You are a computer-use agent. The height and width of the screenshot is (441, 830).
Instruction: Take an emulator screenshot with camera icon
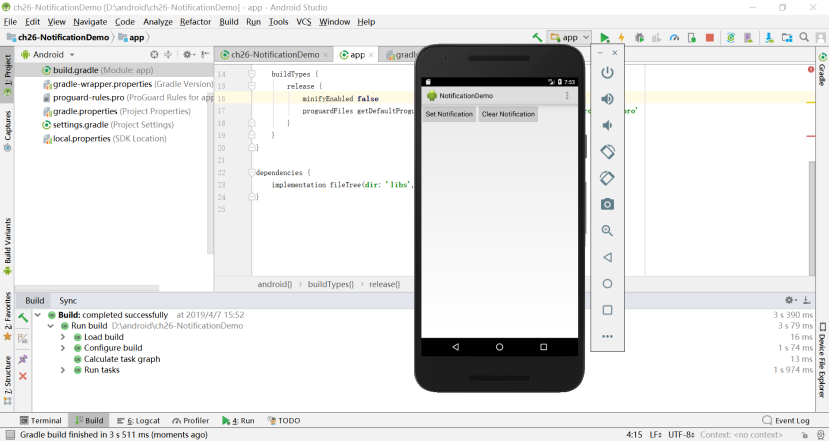[x=607, y=204]
